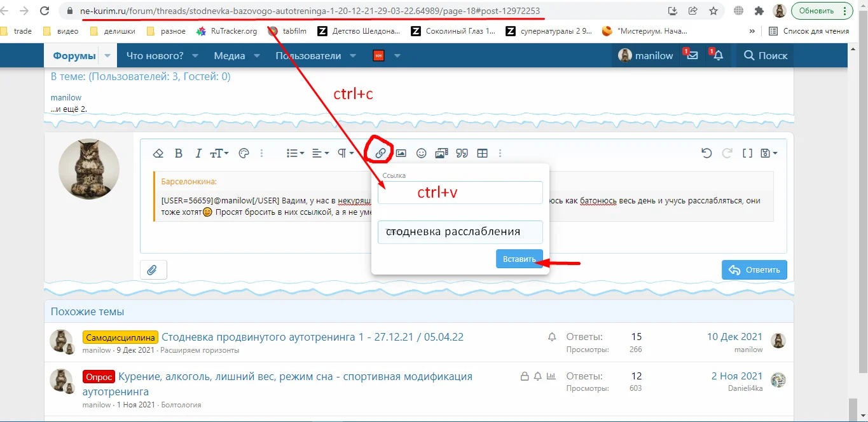Click the Ответить reply button

point(754,270)
